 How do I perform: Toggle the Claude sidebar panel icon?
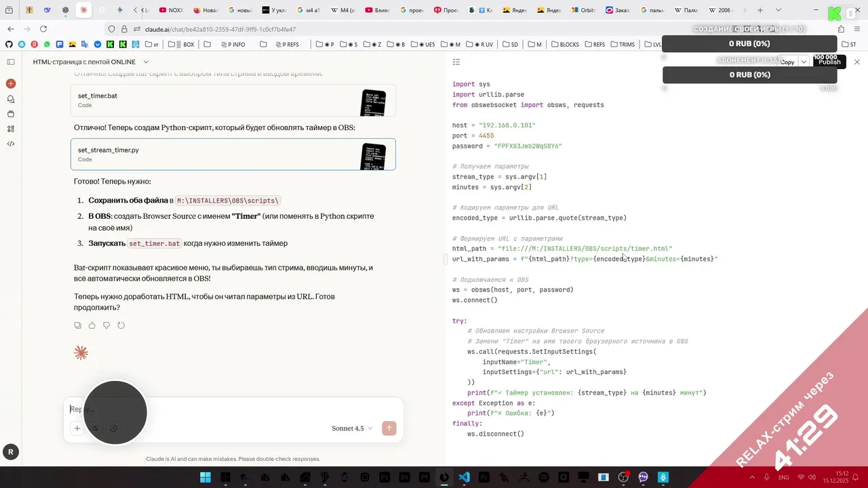(11, 62)
